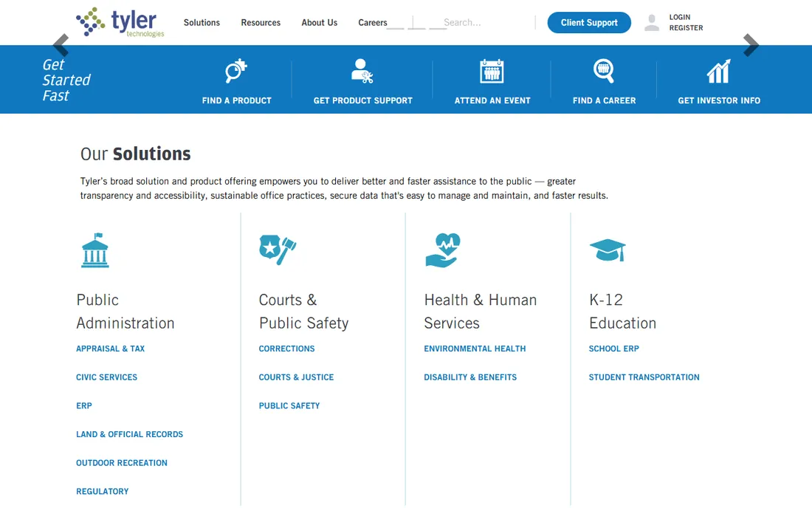Open the K-12 Education heading
Image resolution: width=812 pixels, height=508 pixels.
click(622, 311)
